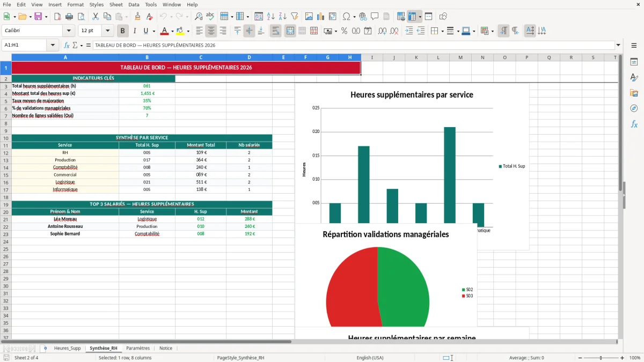Toggle Align Right

223,31
